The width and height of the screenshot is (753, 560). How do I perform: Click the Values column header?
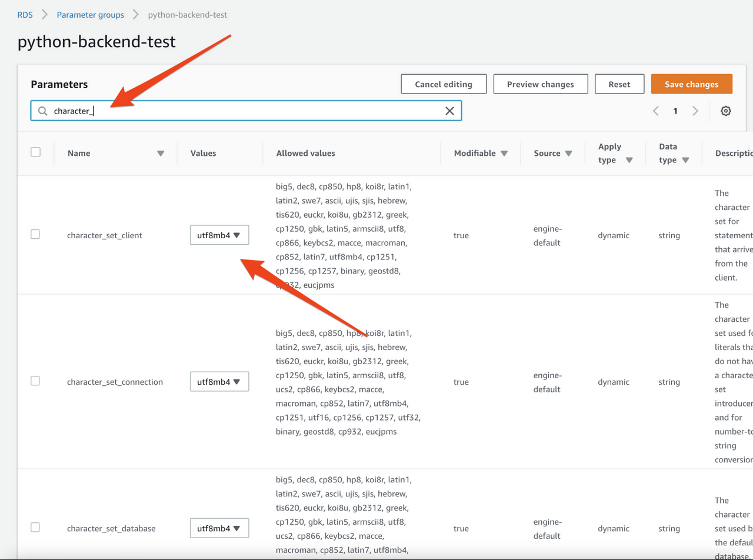click(203, 153)
